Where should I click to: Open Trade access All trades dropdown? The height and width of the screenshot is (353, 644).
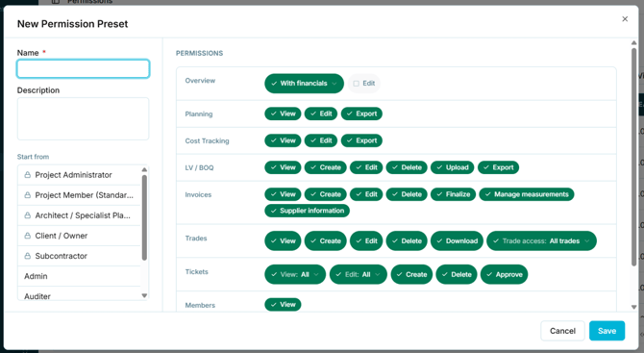(x=541, y=240)
